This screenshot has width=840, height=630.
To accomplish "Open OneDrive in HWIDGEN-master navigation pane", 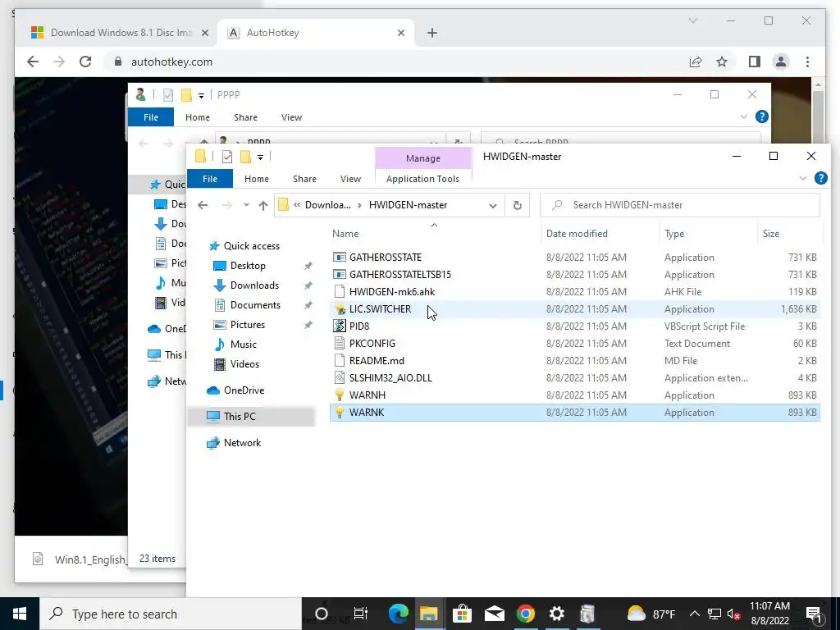I will (x=244, y=390).
